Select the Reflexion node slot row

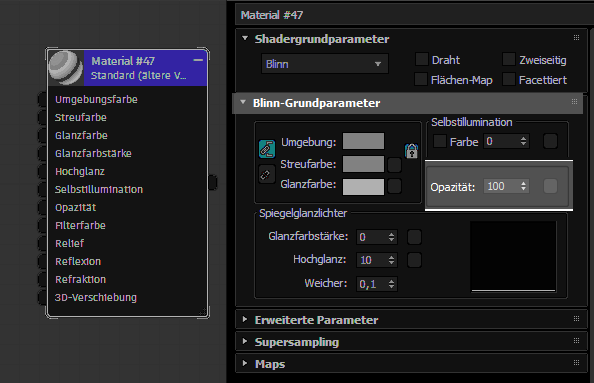[127, 261]
